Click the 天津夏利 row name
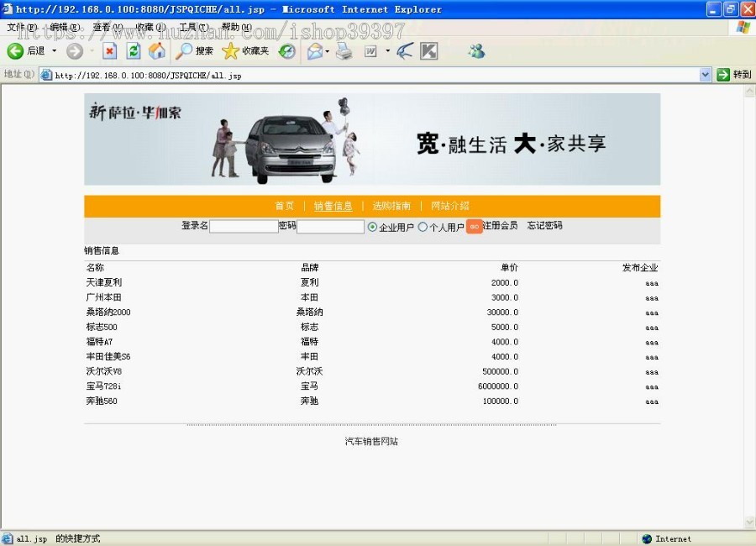The height and width of the screenshot is (546, 756). [104, 282]
